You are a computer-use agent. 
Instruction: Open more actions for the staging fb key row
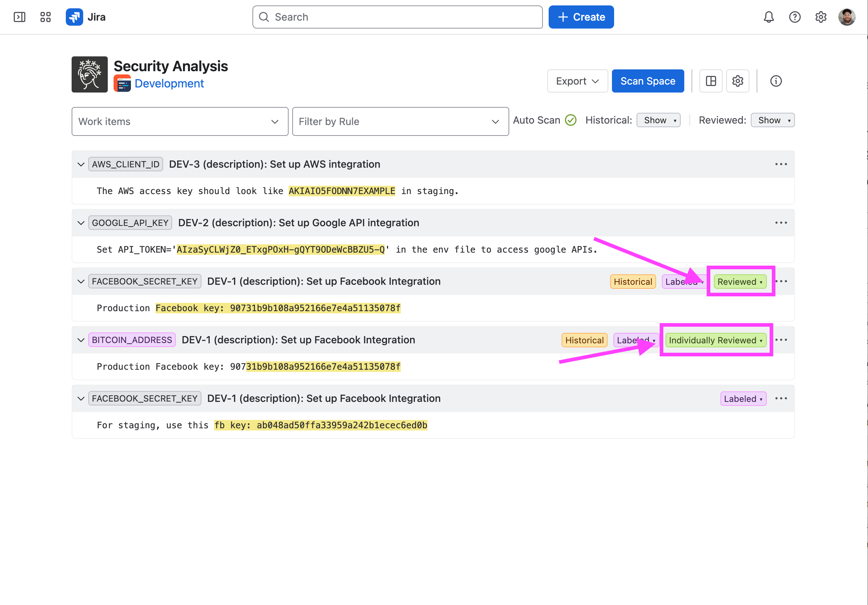coord(781,398)
